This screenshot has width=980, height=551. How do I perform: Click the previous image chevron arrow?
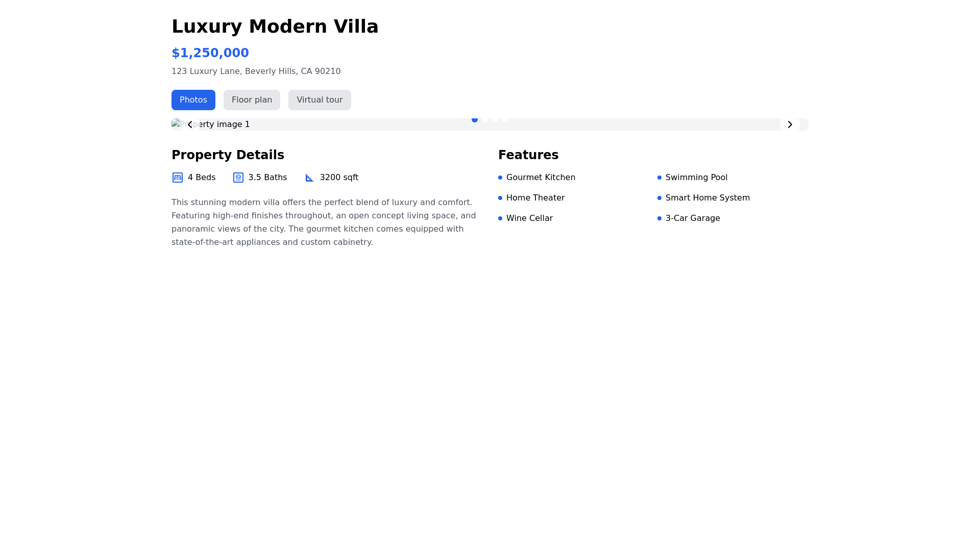point(190,124)
